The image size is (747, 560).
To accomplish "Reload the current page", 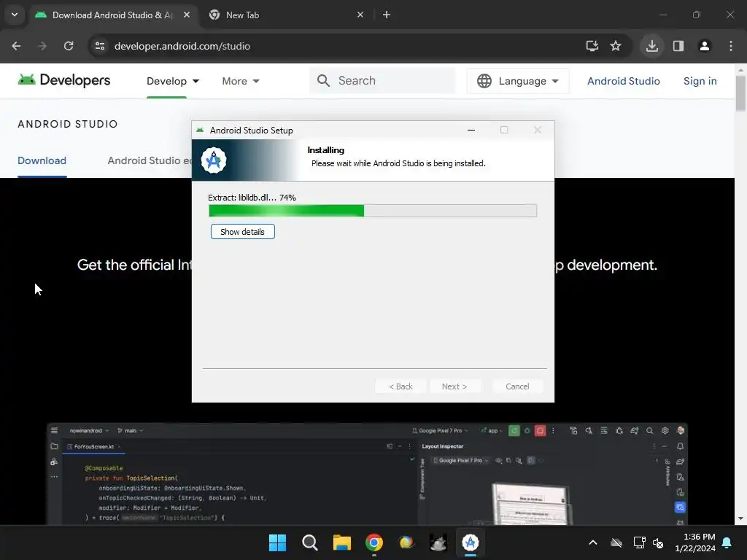I will pos(69,46).
